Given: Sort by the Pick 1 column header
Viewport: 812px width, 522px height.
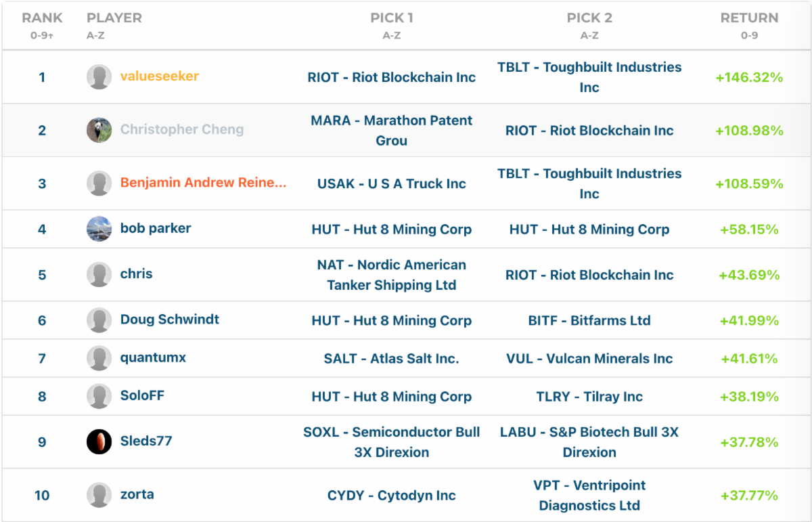Looking at the screenshot, I should click(392, 18).
